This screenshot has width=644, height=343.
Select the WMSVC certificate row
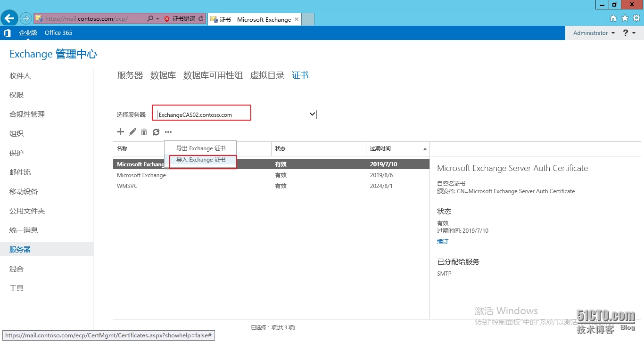click(127, 186)
